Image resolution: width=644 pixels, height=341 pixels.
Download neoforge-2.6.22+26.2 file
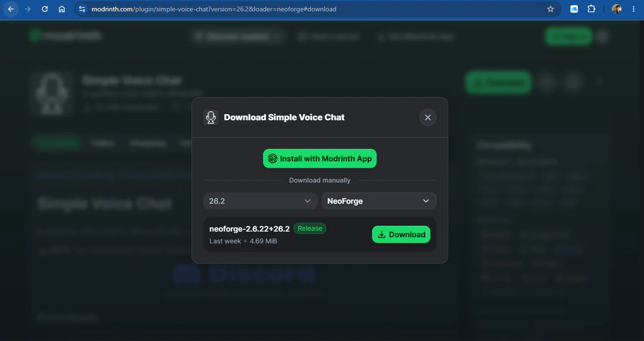point(401,234)
